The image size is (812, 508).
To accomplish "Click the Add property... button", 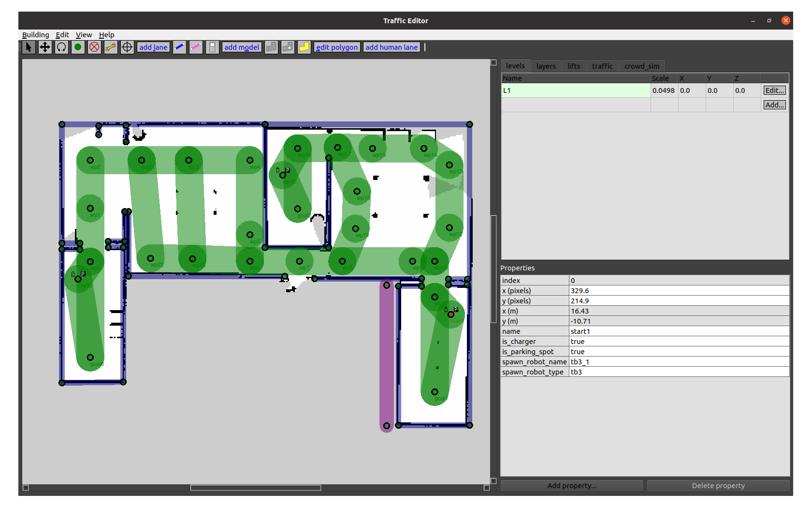I will tap(572, 486).
